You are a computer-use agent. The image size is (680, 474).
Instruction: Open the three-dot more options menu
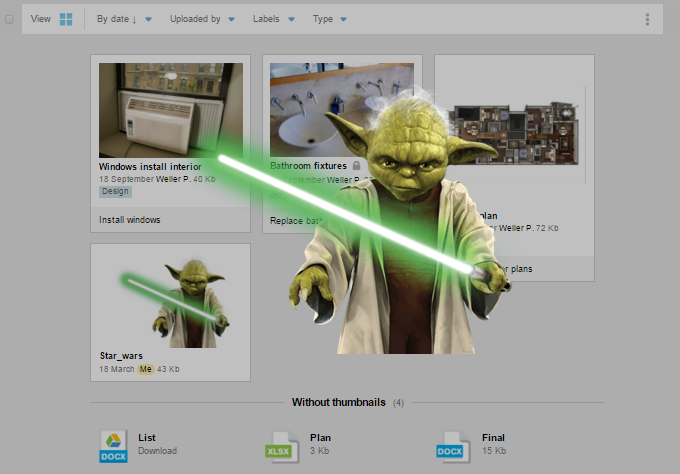coord(647,19)
